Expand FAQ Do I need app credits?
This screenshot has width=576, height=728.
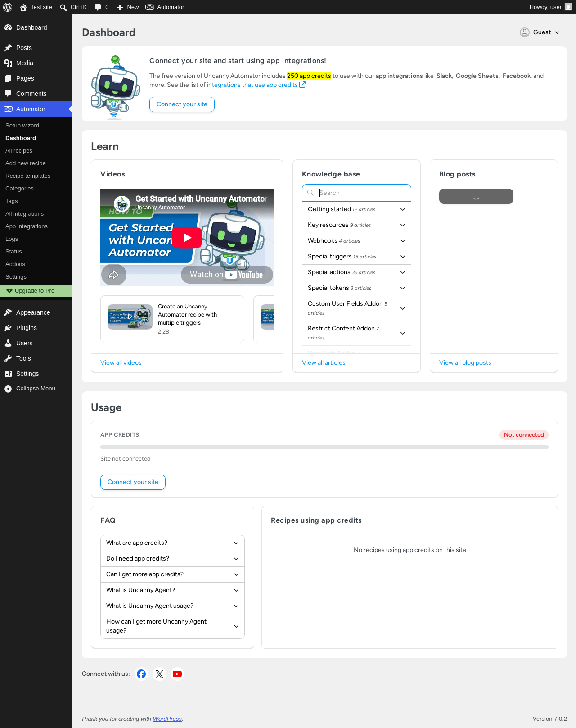[x=172, y=559]
